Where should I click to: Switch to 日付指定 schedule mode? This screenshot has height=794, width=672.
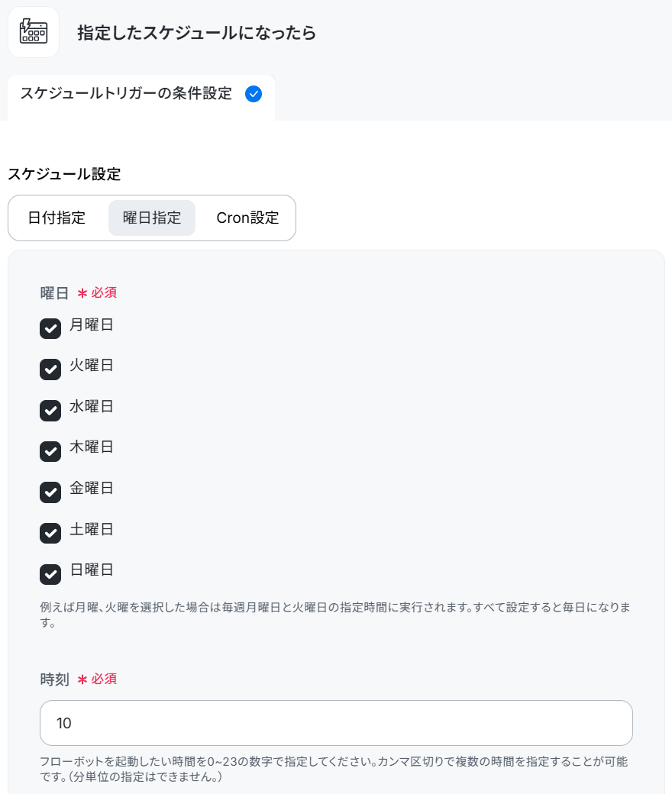tap(57, 218)
